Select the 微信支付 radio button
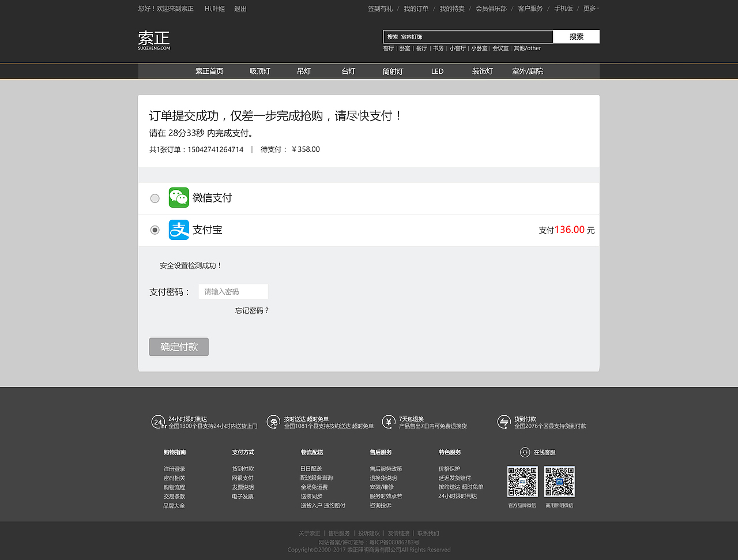 click(155, 198)
